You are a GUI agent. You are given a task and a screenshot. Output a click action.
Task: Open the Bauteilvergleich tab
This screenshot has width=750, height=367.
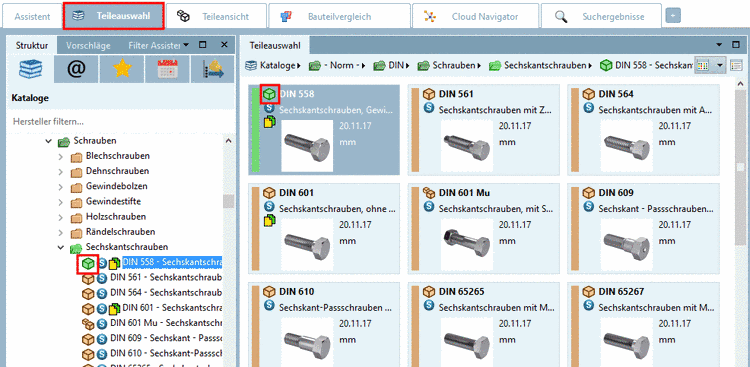[339, 16]
